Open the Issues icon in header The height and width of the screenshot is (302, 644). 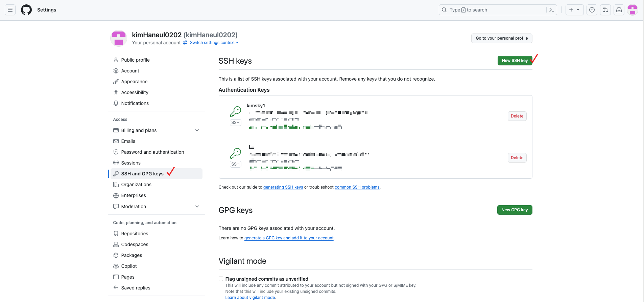tap(592, 10)
